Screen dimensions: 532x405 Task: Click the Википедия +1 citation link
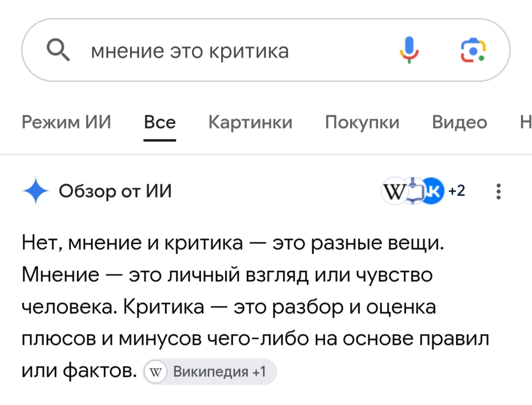coord(210,371)
